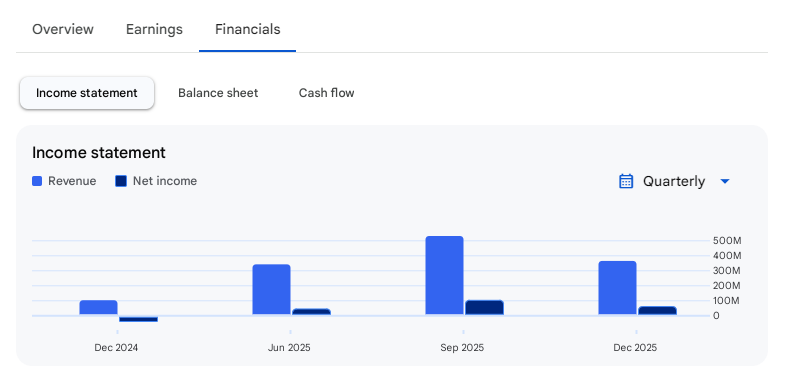Select the Dec 2025 revenue bar
791x385 pixels.
[617, 288]
